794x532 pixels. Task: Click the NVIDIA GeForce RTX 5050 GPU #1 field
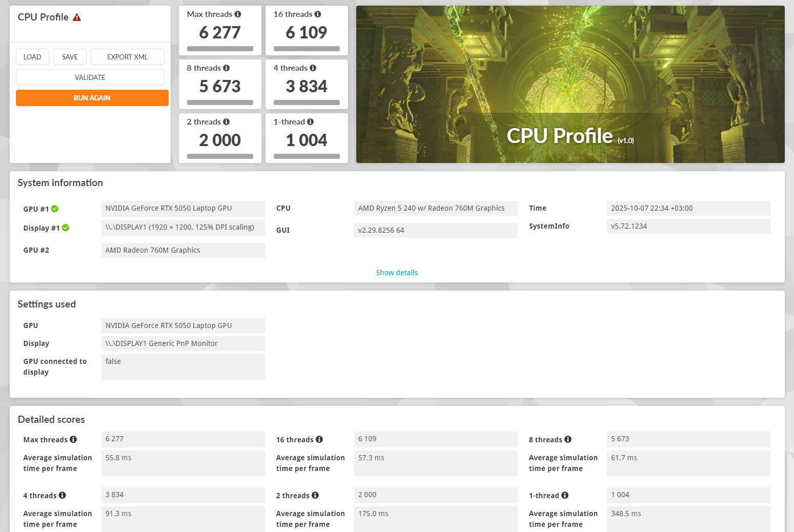[x=183, y=209]
